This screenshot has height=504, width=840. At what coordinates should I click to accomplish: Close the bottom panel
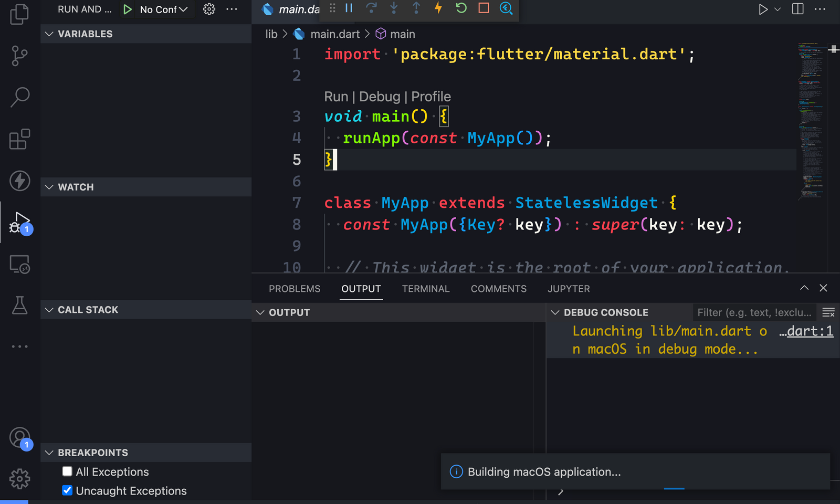[823, 288]
